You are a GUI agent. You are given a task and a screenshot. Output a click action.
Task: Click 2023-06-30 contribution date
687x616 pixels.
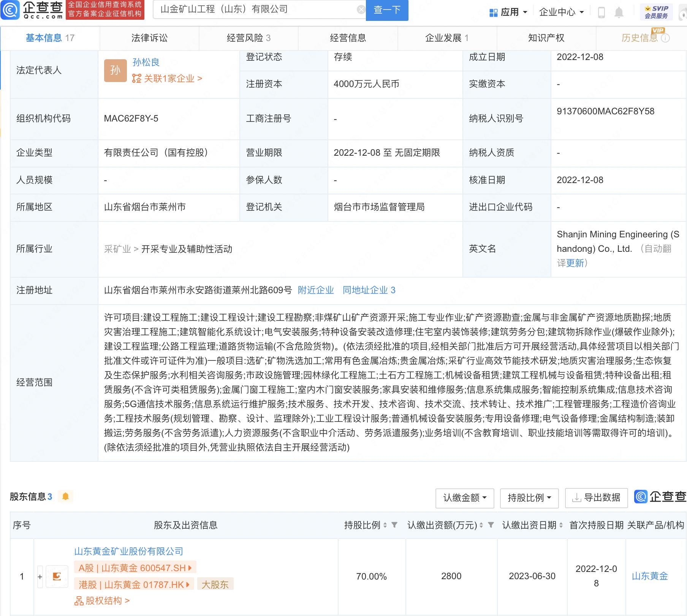tap(532, 576)
